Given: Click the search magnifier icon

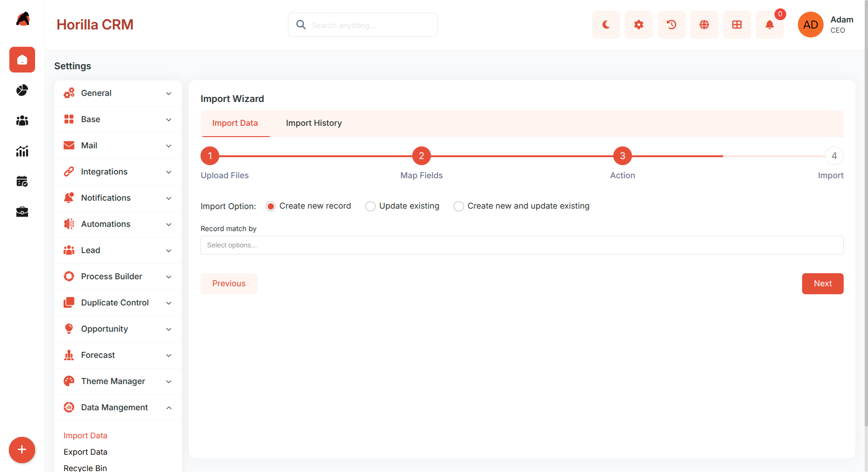Looking at the screenshot, I should (x=301, y=25).
